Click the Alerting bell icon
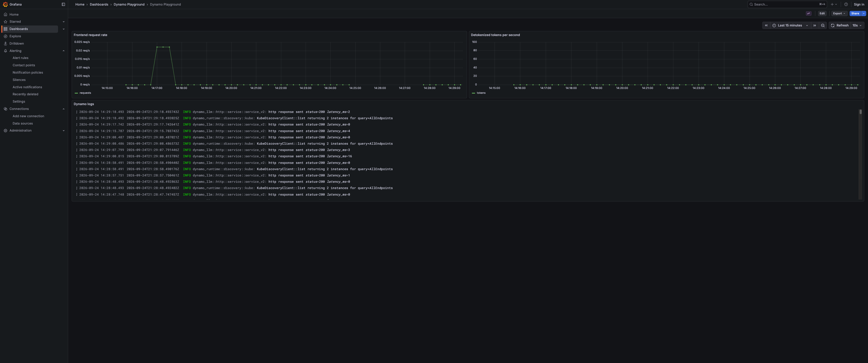The width and height of the screenshot is (868, 363). [x=5, y=51]
